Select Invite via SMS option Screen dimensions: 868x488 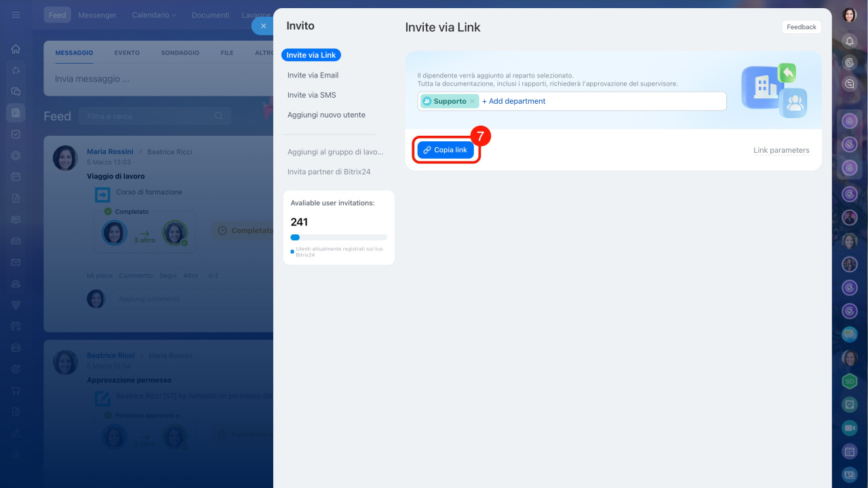pyautogui.click(x=311, y=95)
